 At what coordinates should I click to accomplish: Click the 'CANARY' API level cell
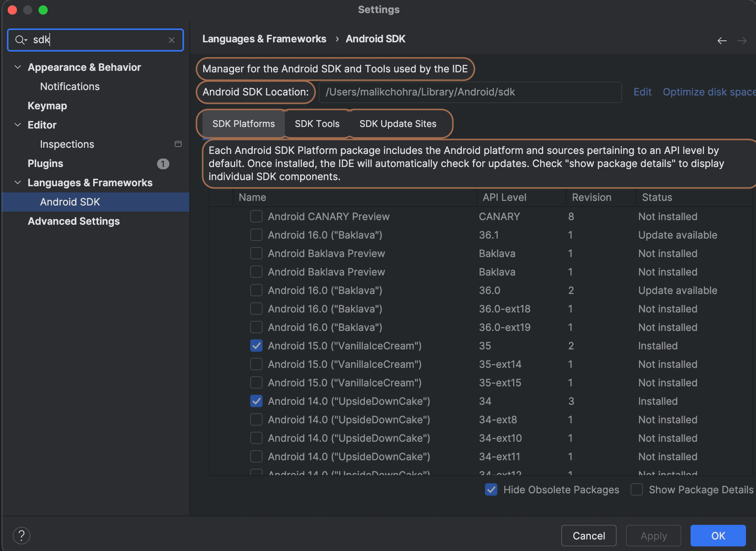[499, 217]
